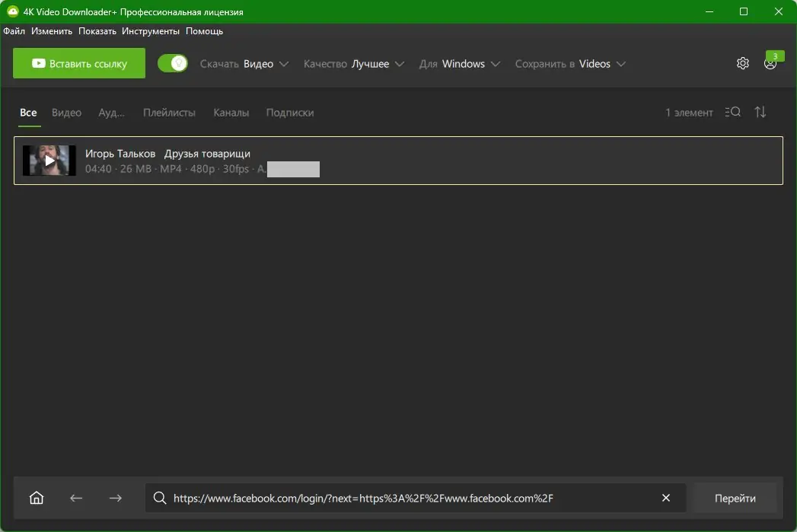
Task: Click the Перейти button
Action: (x=735, y=498)
